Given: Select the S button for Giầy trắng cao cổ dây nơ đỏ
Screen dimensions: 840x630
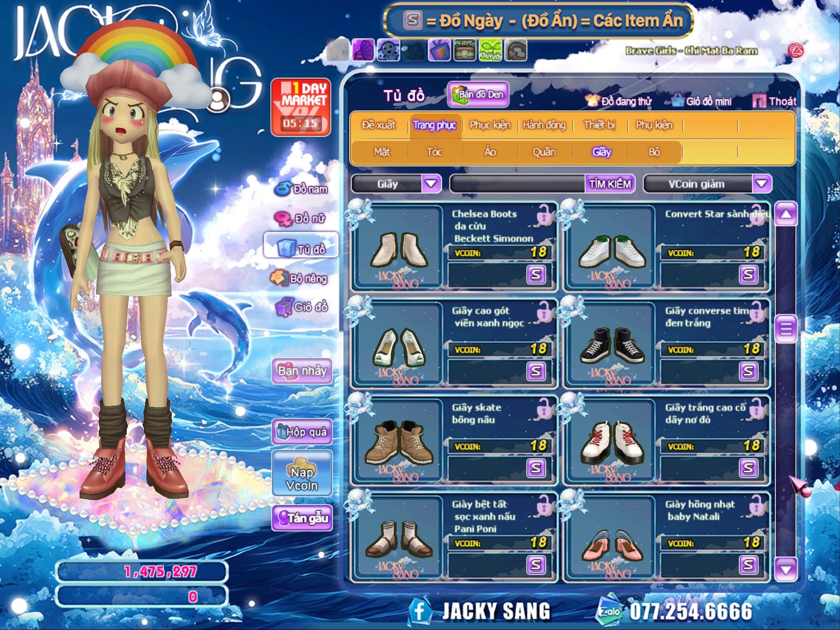Looking at the screenshot, I should (x=749, y=468).
